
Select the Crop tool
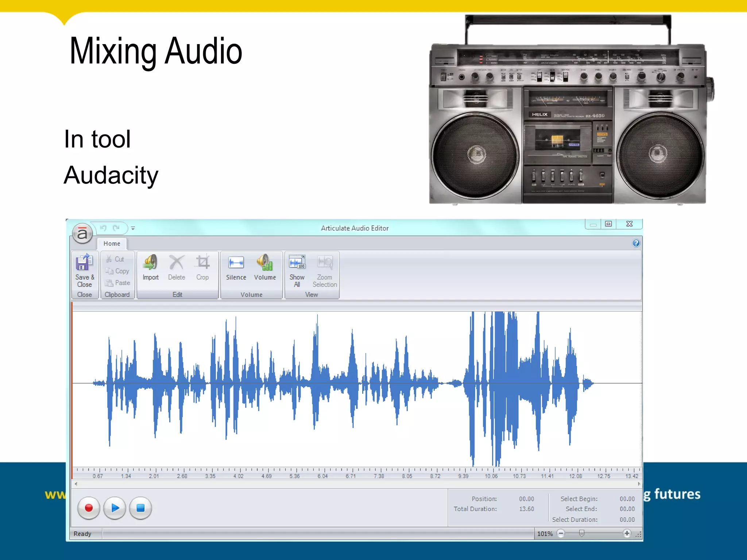[x=202, y=268]
